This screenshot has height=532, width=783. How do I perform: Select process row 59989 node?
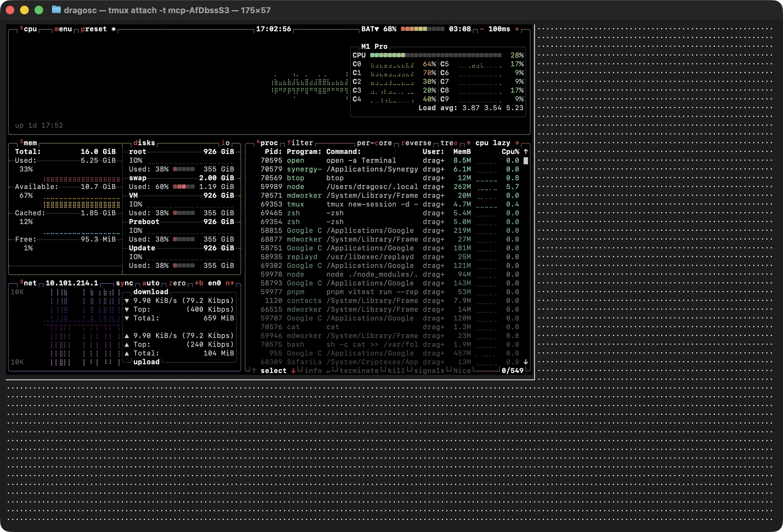[390, 187]
